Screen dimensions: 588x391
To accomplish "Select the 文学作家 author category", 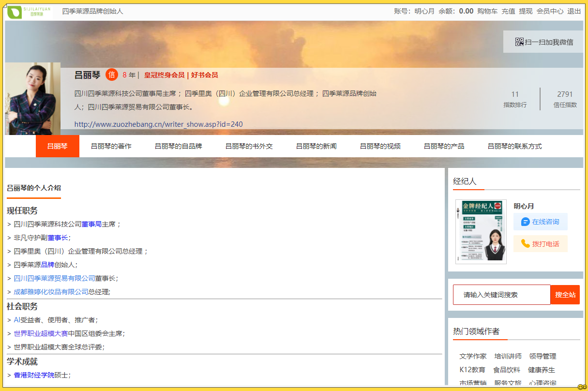I will 473,356.
